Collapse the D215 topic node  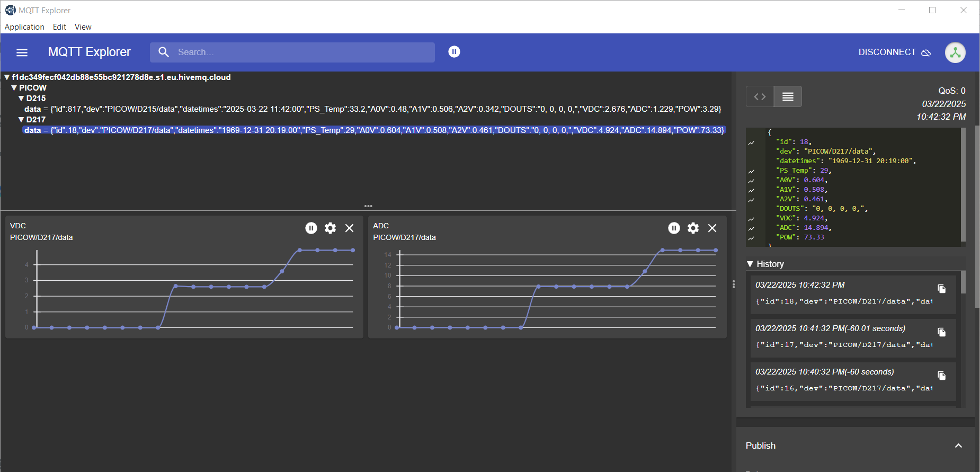coord(21,99)
